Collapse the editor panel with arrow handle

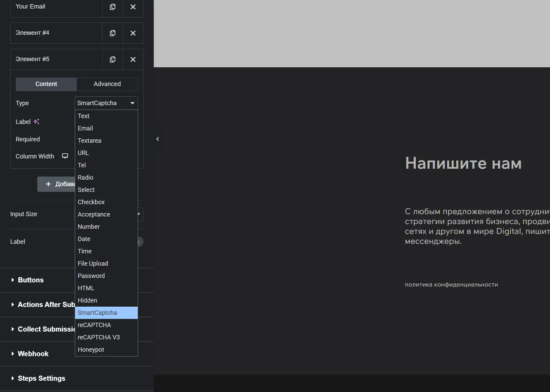(157, 139)
